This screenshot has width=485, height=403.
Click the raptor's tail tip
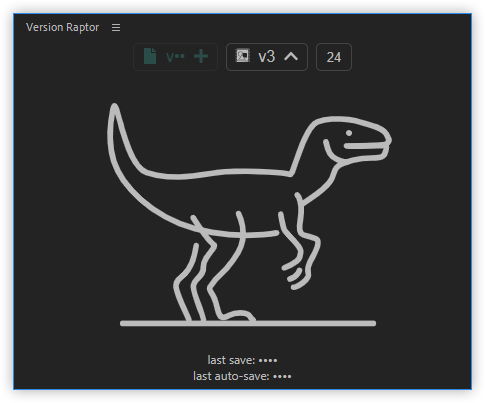click(115, 107)
